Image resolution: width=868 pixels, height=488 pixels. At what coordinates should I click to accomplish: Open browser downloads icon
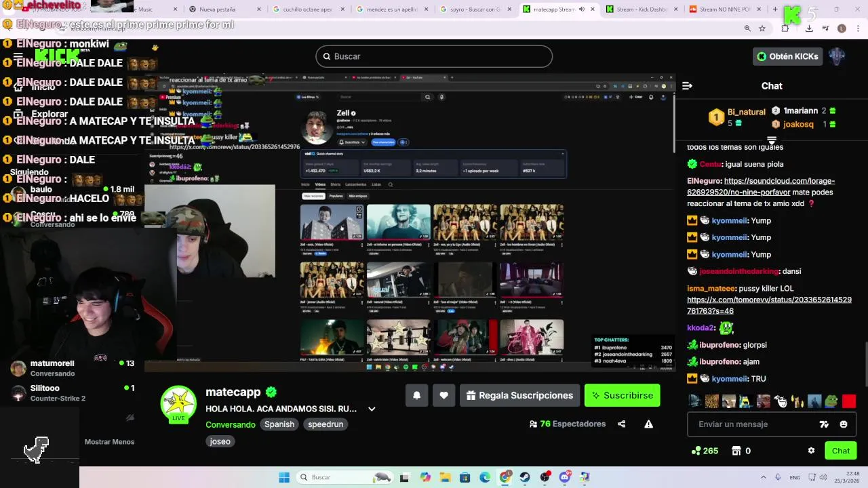[809, 28]
